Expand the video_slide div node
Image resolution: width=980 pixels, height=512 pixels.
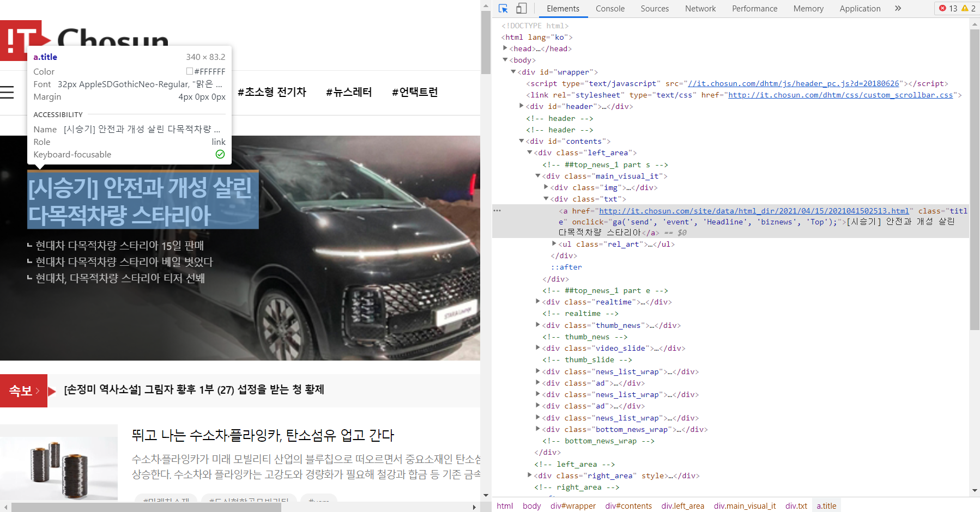[538, 348]
